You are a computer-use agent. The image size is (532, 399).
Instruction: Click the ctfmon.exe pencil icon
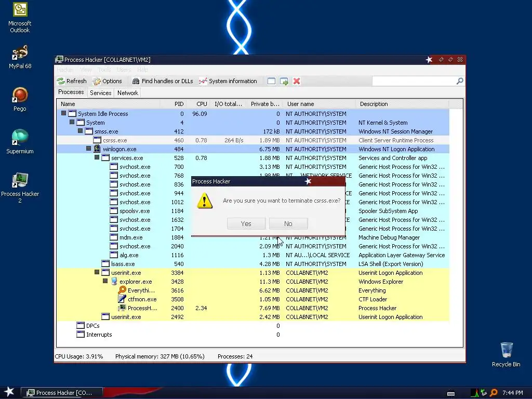(x=122, y=299)
